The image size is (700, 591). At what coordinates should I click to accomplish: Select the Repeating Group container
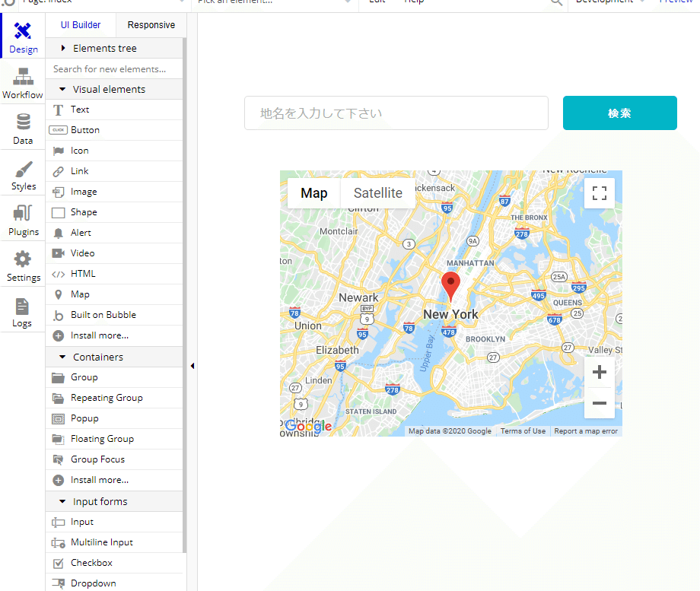click(114, 398)
